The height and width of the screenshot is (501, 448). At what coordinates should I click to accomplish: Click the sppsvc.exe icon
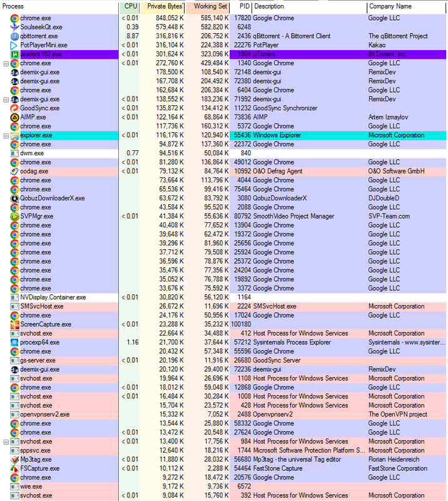click(14, 450)
